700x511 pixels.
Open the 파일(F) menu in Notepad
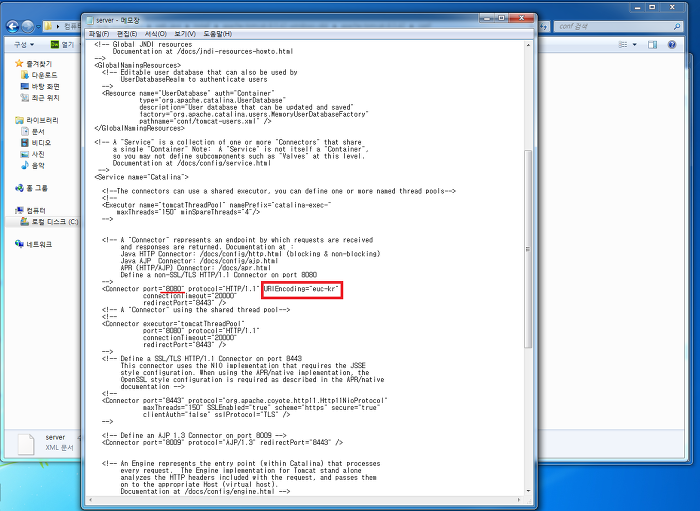(x=99, y=34)
